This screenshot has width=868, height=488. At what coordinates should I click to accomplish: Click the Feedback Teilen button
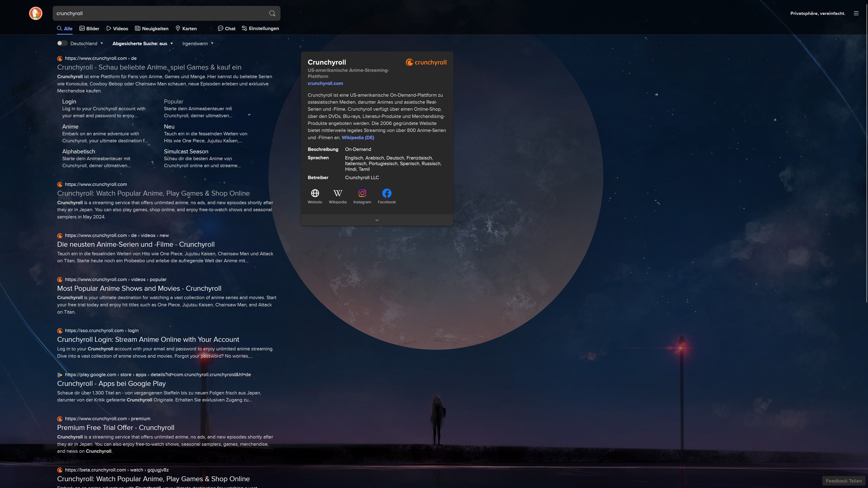click(x=844, y=481)
